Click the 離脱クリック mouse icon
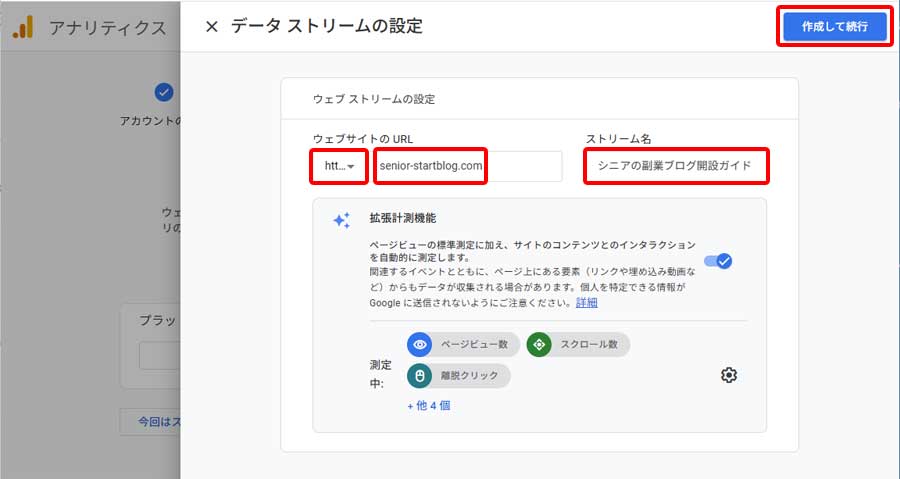The width and height of the screenshot is (900, 479). coord(420,376)
